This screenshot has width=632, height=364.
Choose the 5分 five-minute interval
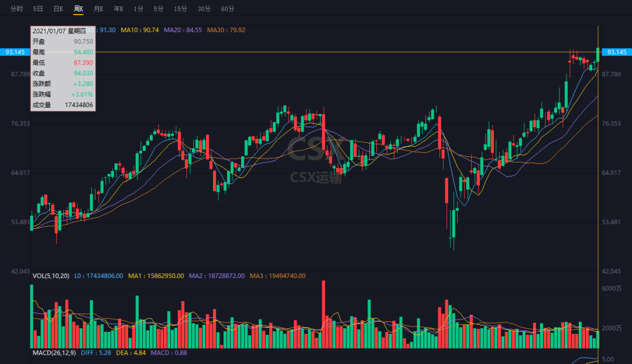coord(159,9)
